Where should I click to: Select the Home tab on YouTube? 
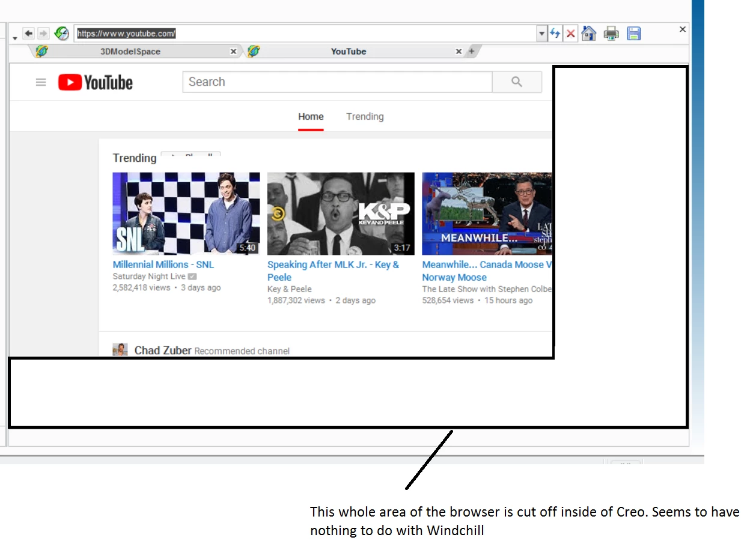311,117
